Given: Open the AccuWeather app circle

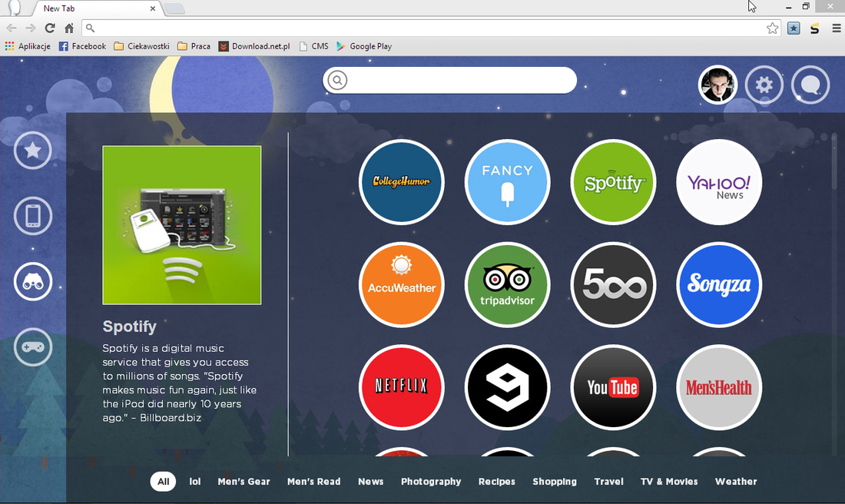Looking at the screenshot, I should pos(402,284).
